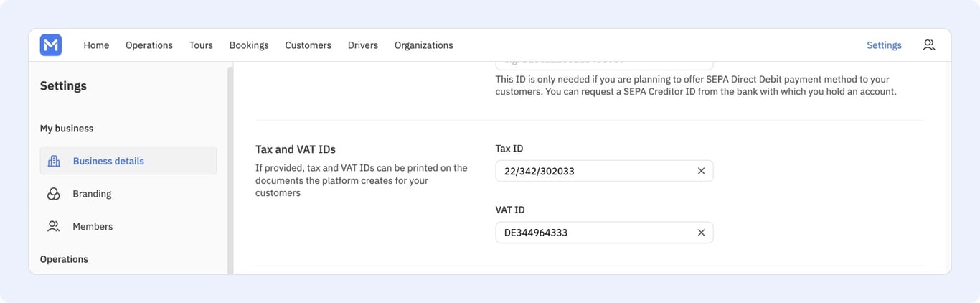This screenshot has height=303, width=980.
Task: Open Tours in navigation bar
Action: [201, 45]
